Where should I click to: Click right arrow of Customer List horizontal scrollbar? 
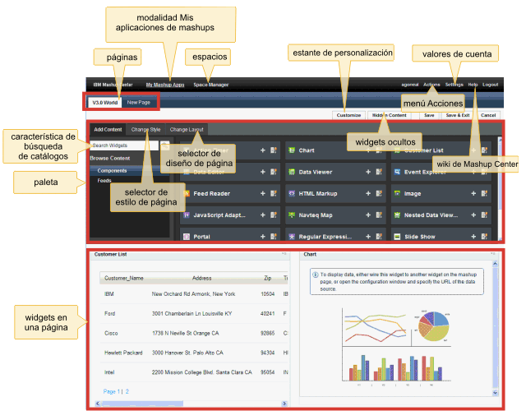pos(284,404)
